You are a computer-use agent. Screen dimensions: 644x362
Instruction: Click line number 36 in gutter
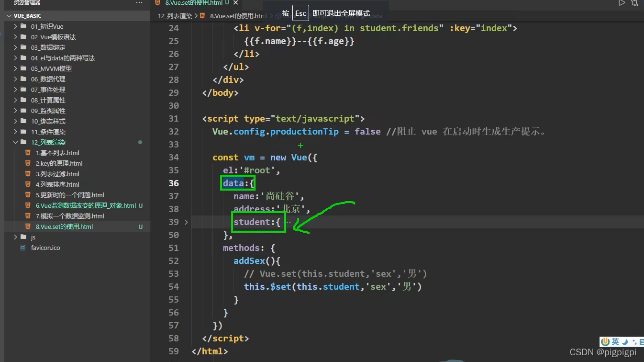point(174,183)
